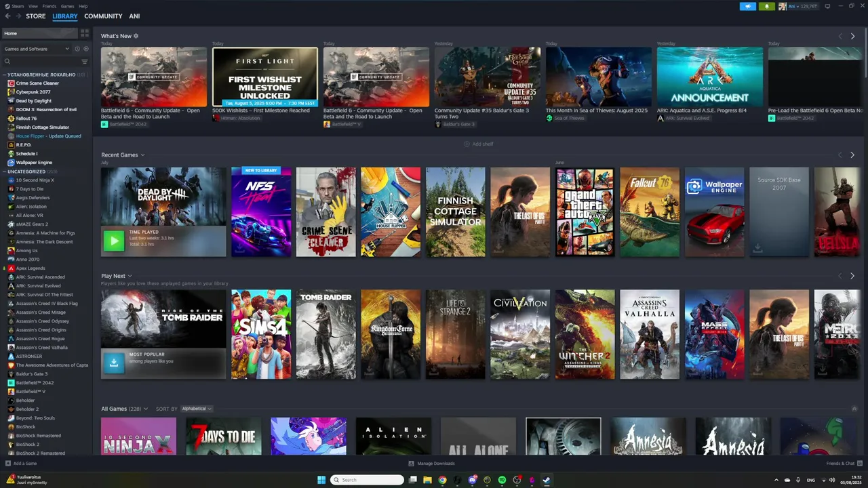Click the ready-to-play filter icon

[85, 49]
